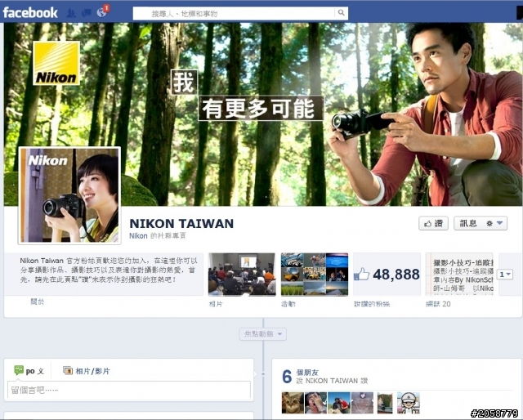This screenshot has height=420, width=523.
Task: Click the 說讚的粉絲 label
Action: click(x=372, y=304)
